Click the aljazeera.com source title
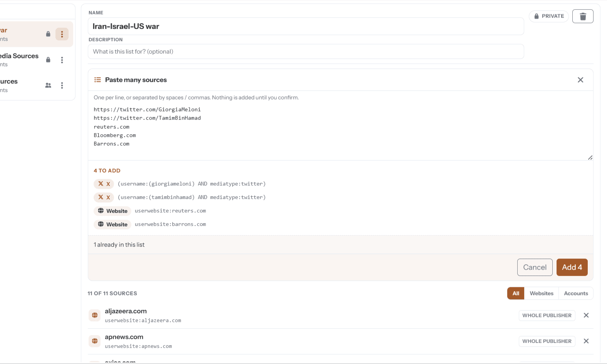The image size is (607, 364). (x=126, y=311)
